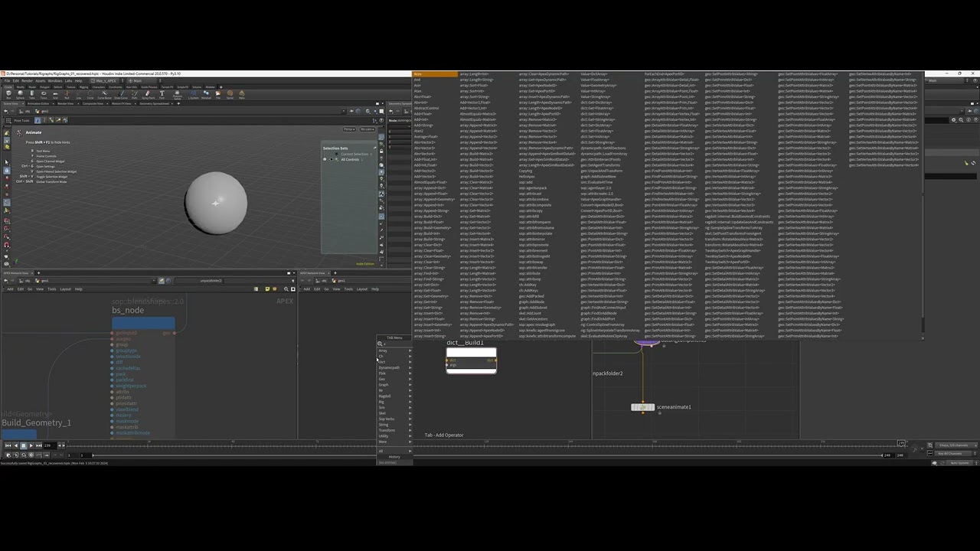The image size is (980, 551).
Task: Select the Font shelf tool
Action: 162,95
